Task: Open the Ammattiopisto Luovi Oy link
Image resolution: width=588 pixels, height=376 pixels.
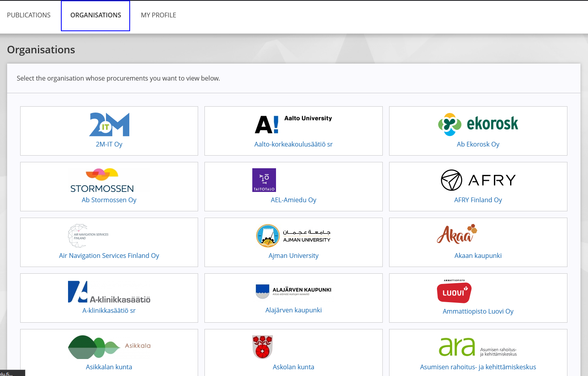Action: click(478, 311)
